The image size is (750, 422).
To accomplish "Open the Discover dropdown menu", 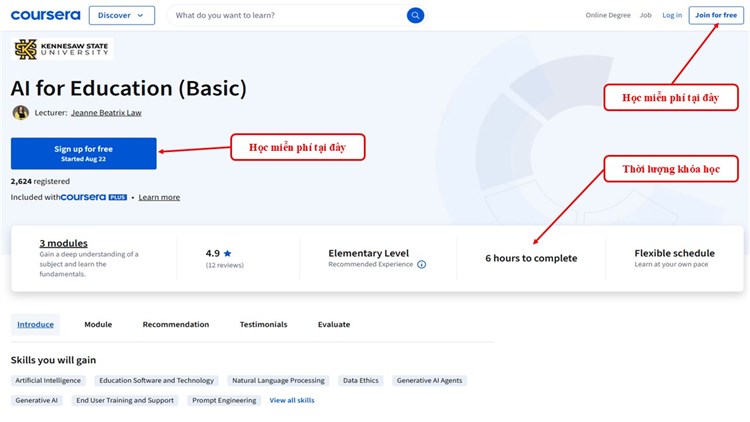I will 122,15.
